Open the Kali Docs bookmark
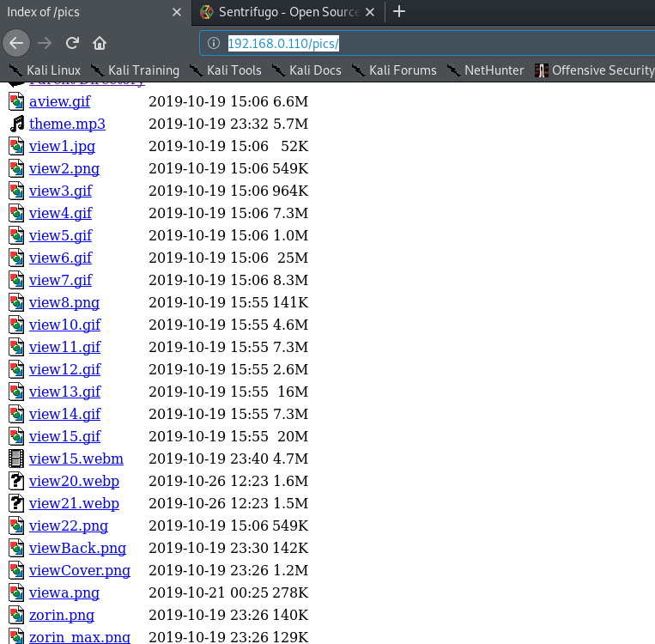This screenshot has width=655, height=644. click(x=306, y=70)
